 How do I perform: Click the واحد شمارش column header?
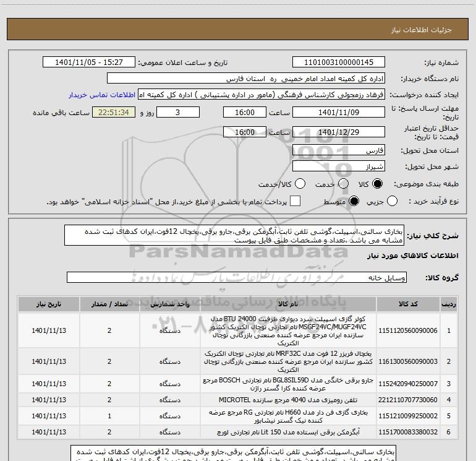coord(170,304)
